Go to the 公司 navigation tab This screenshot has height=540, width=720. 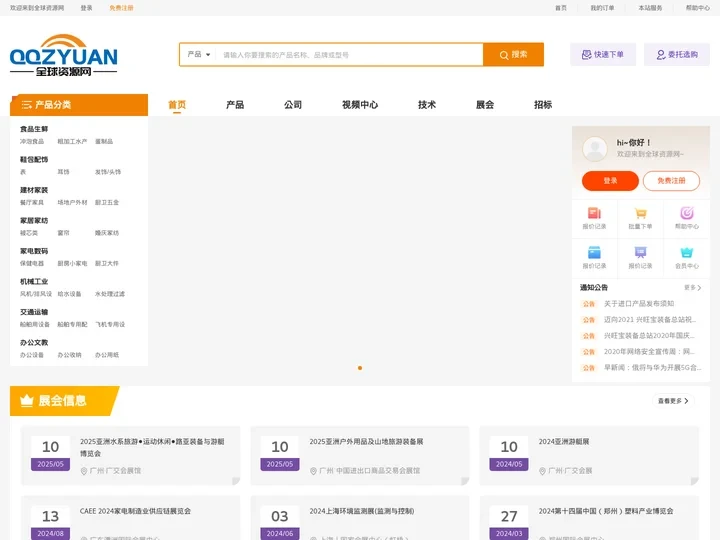[x=293, y=105]
